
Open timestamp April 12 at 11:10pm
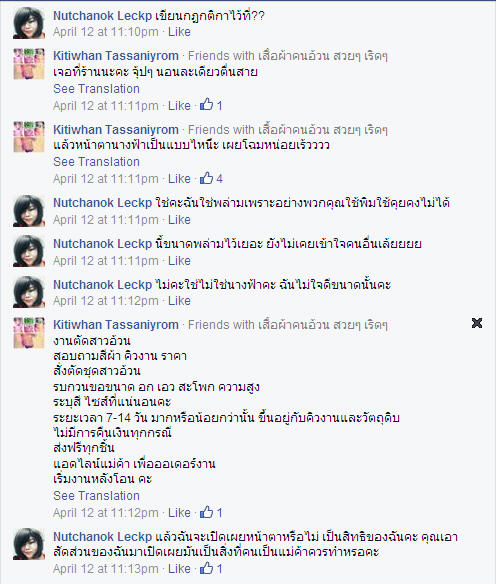tap(106, 32)
